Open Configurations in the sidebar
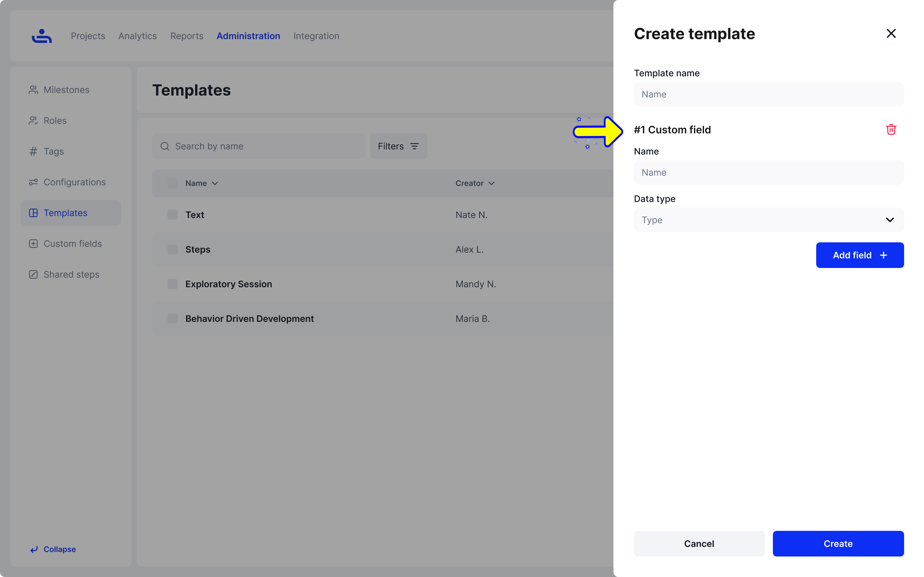 pos(74,182)
